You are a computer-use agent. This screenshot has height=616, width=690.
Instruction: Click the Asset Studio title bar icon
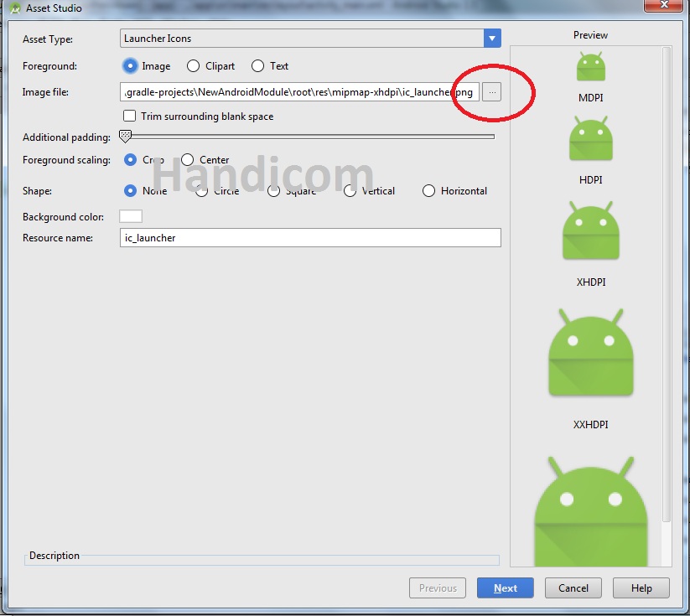click(15, 8)
